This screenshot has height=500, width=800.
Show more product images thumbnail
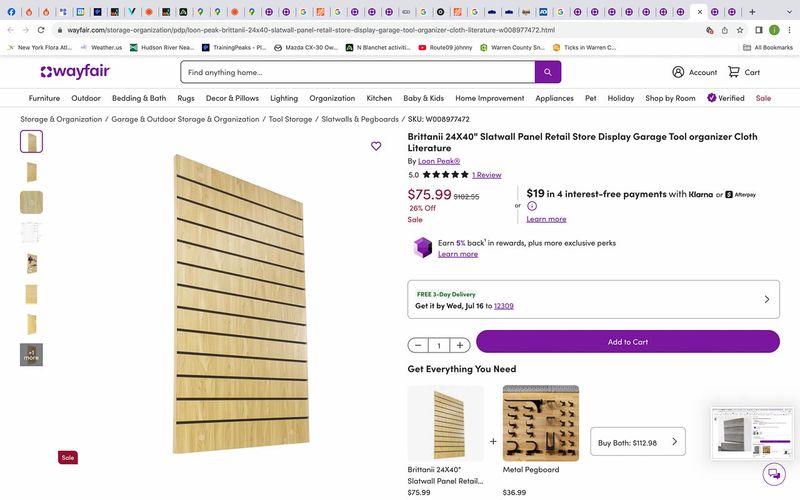point(31,354)
